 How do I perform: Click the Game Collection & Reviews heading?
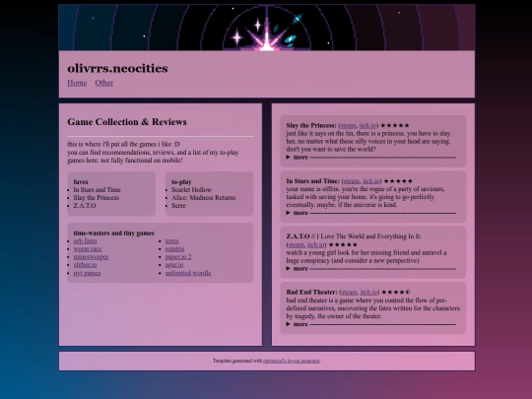[x=127, y=122]
